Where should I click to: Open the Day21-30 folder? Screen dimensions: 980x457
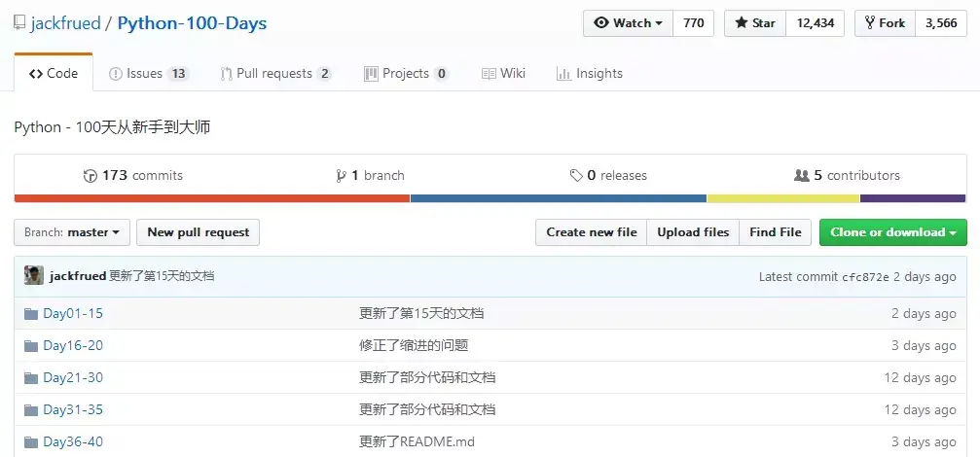tap(73, 377)
